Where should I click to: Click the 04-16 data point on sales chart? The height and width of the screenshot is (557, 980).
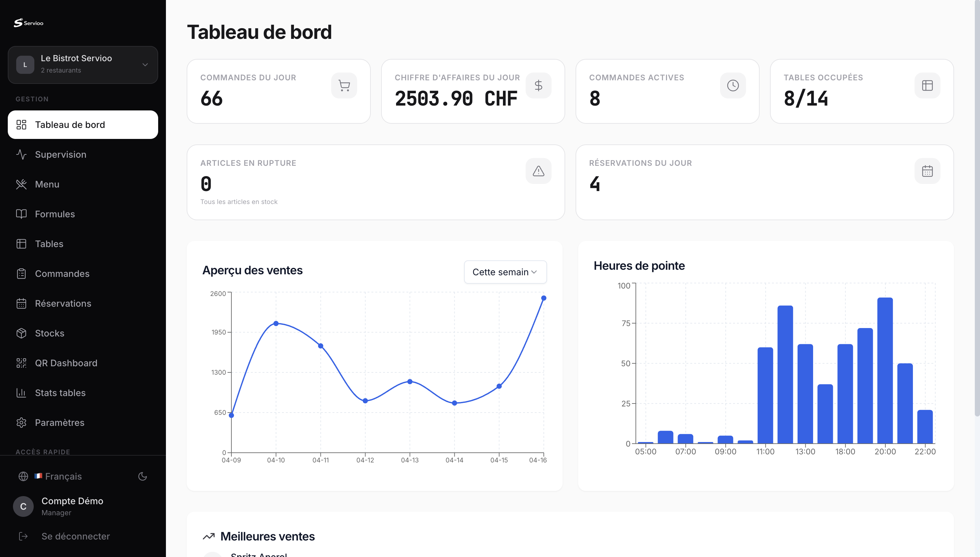pyautogui.click(x=543, y=298)
